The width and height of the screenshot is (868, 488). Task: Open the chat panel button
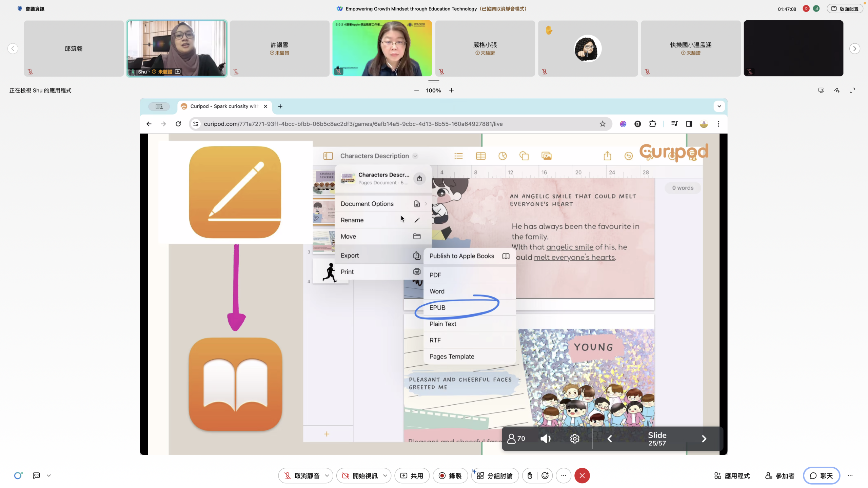821,475
